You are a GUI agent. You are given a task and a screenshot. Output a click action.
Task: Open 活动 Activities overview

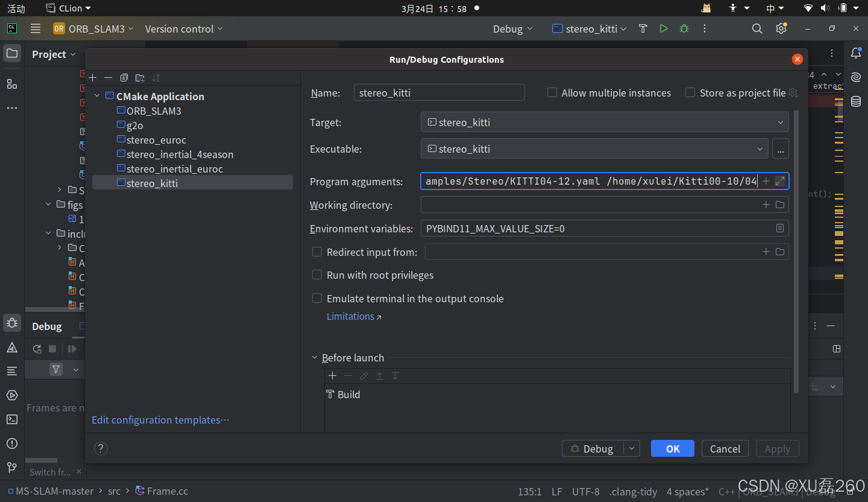[x=16, y=8]
